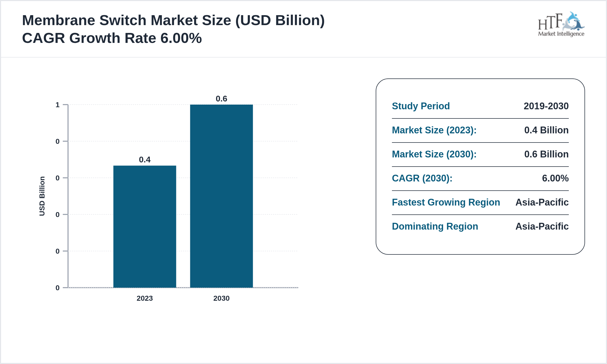Click the 2019-2030 study period value
The image size is (607, 364).
pos(546,106)
